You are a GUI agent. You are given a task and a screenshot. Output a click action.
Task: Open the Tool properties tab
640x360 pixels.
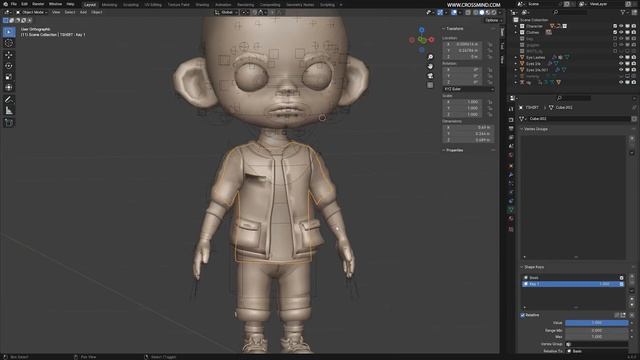[x=511, y=109]
